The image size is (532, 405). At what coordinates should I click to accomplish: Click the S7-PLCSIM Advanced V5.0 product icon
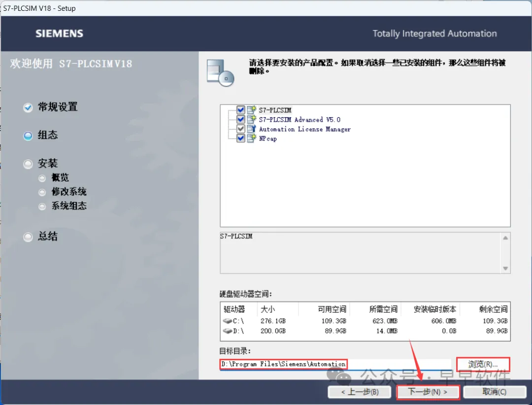[251, 119]
